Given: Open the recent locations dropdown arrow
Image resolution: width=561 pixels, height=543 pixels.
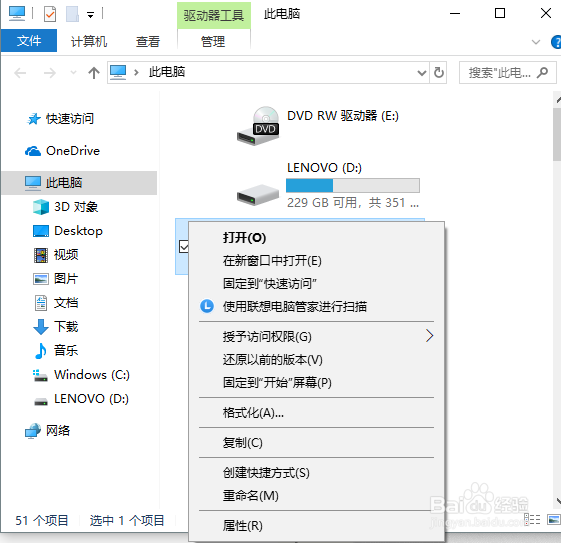Looking at the screenshot, I should coord(73,73).
